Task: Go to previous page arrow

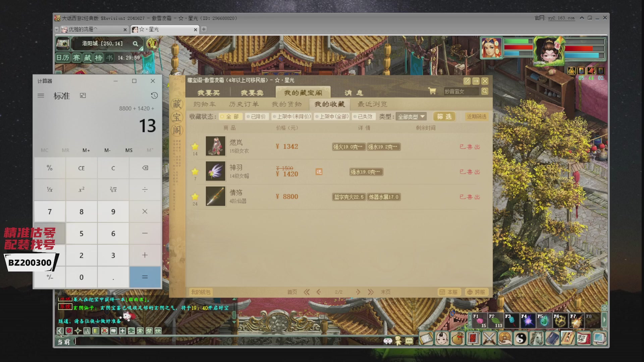Action: [x=319, y=292]
